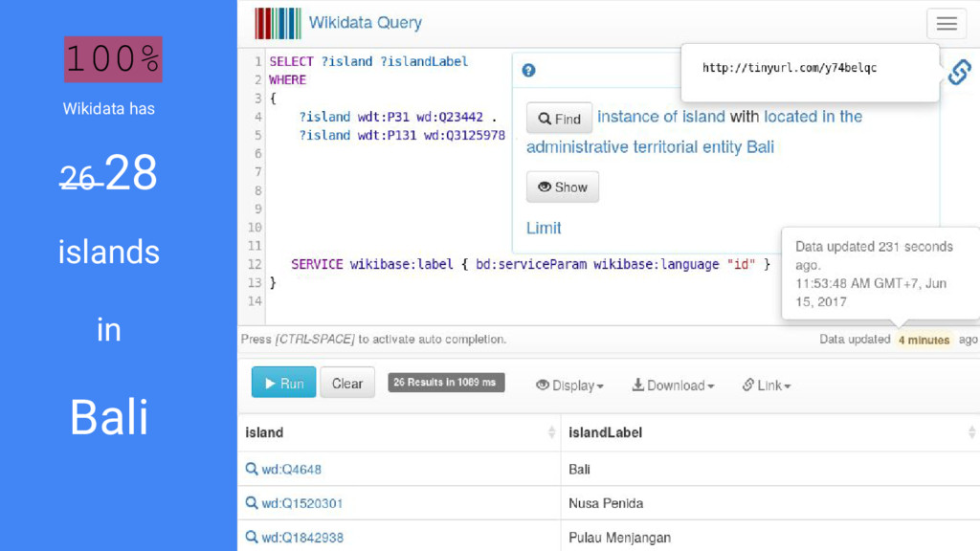Open the wd:Q4648 entity link
The height and width of the screenshot is (551, 980).
click(x=291, y=469)
